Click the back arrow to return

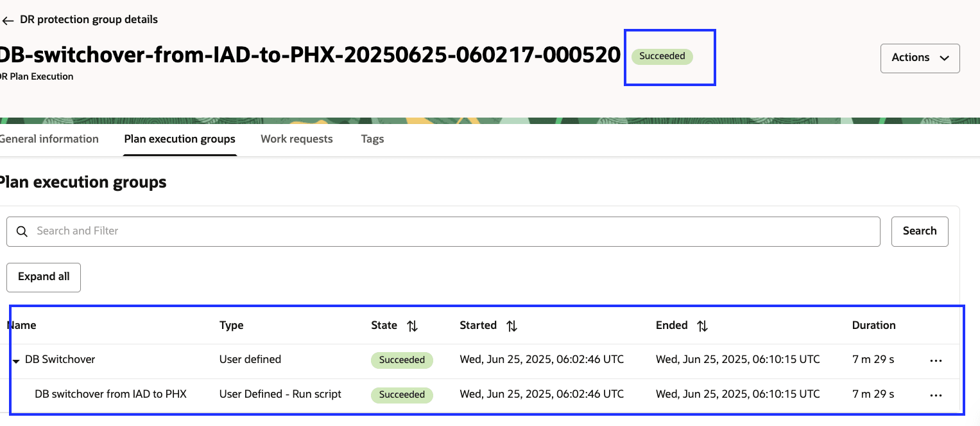click(x=8, y=20)
